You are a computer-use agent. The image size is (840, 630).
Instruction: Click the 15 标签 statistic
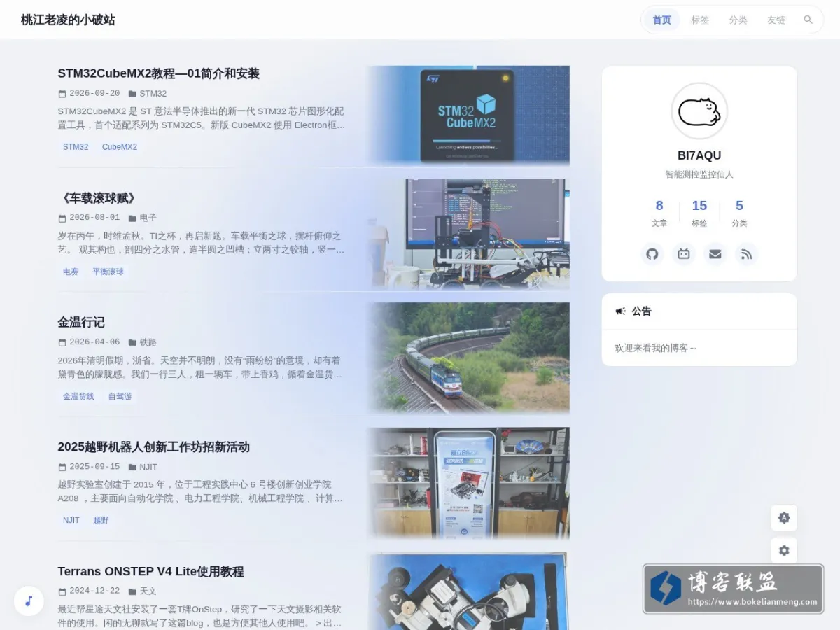point(699,213)
